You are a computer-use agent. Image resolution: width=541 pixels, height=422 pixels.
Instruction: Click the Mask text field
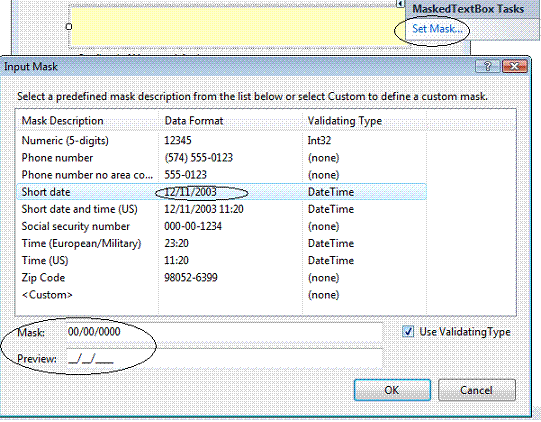click(x=224, y=332)
